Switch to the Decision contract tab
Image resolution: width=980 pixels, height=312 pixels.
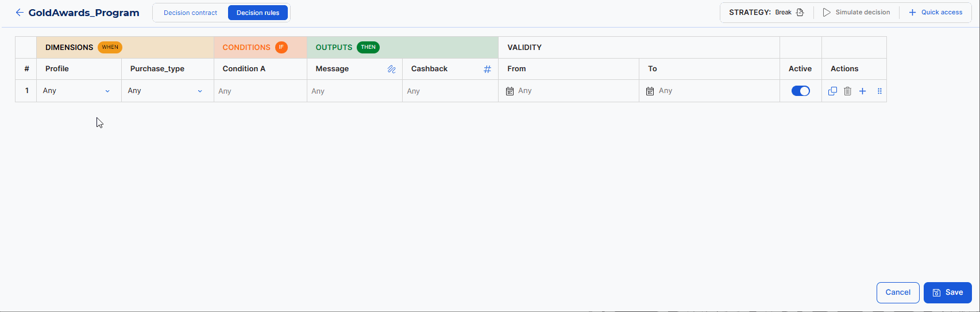click(190, 13)
